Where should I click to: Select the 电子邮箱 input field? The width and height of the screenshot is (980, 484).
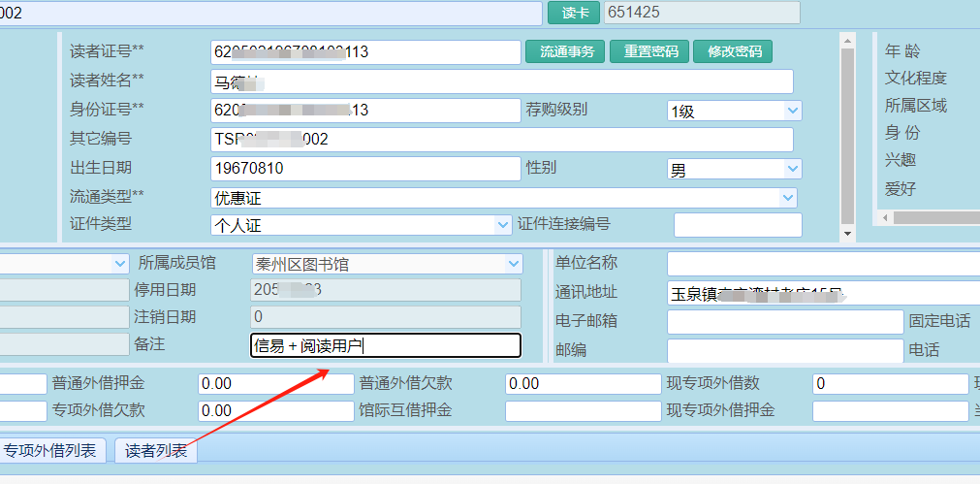(x=784, y=322)
